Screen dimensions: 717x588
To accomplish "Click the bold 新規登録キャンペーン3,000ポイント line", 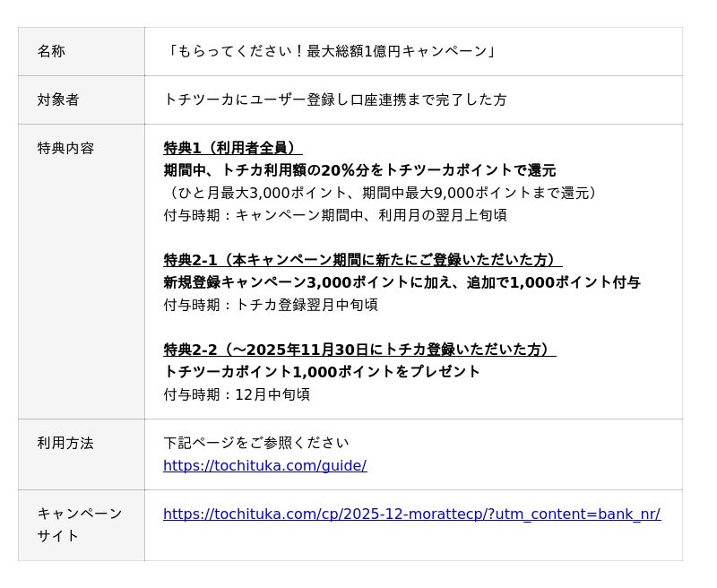I will click(402, 282).
